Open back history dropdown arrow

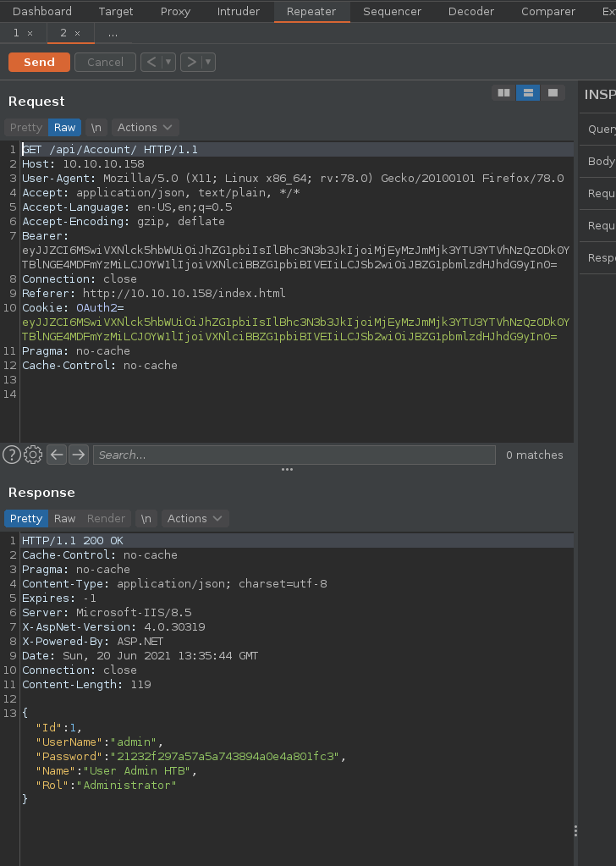[168, 62]
